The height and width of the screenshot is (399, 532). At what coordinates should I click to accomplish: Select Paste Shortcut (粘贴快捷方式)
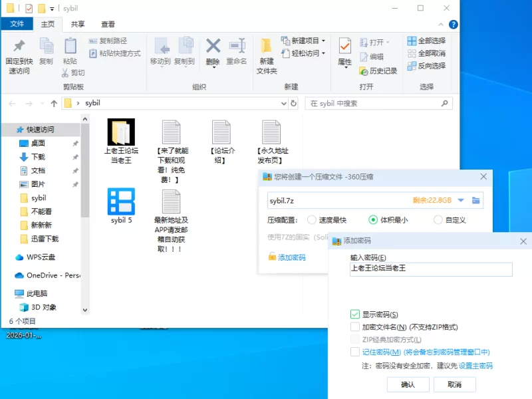115,53
